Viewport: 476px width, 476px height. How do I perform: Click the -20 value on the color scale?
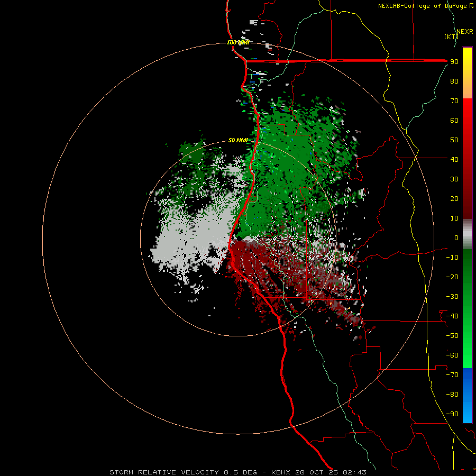(x=452, y=277)
